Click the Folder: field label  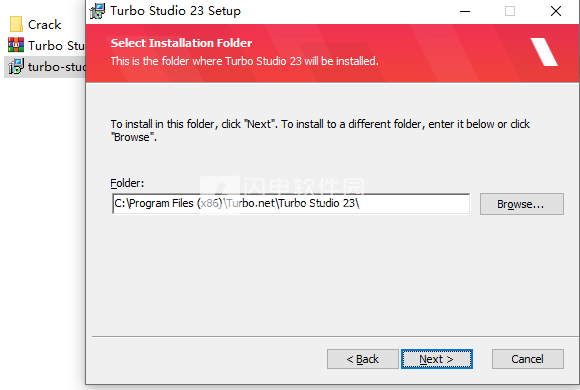click(x=127, y=183)
